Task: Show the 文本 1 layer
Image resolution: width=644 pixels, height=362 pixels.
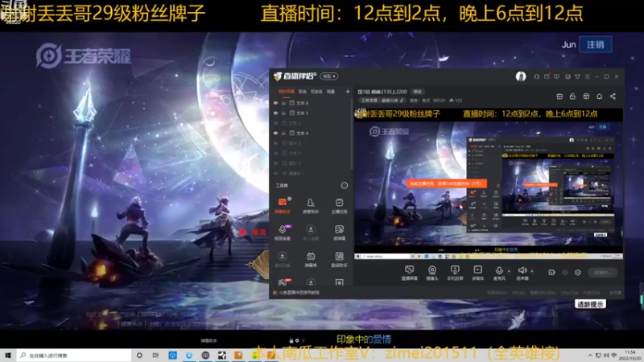Action: (275, 153)
